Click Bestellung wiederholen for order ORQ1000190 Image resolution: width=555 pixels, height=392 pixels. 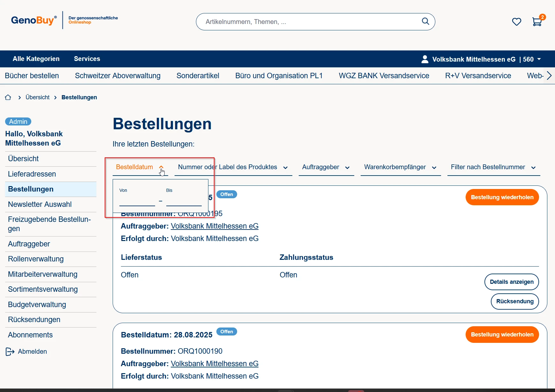pos(502,335)
